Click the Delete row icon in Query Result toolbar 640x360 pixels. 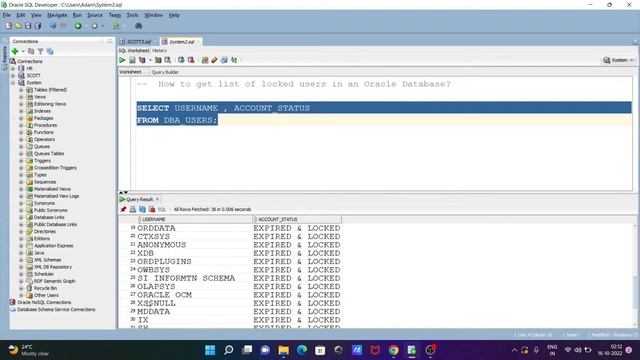[x=152, y=209]
